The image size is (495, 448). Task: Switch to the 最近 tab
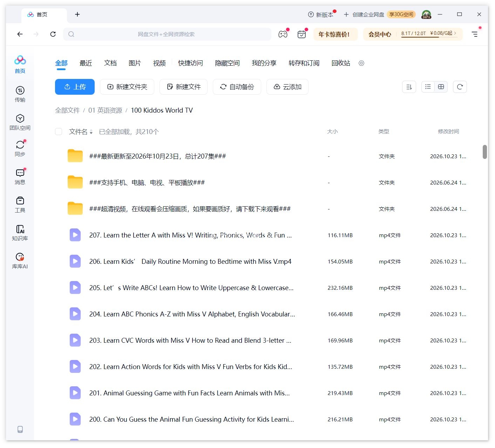click(86, 63)
